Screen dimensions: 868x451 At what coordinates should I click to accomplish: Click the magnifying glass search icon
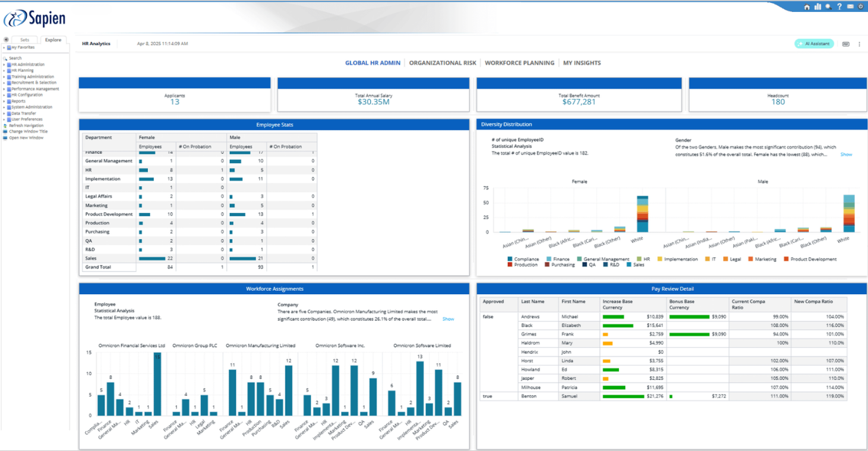click(828, 7)
